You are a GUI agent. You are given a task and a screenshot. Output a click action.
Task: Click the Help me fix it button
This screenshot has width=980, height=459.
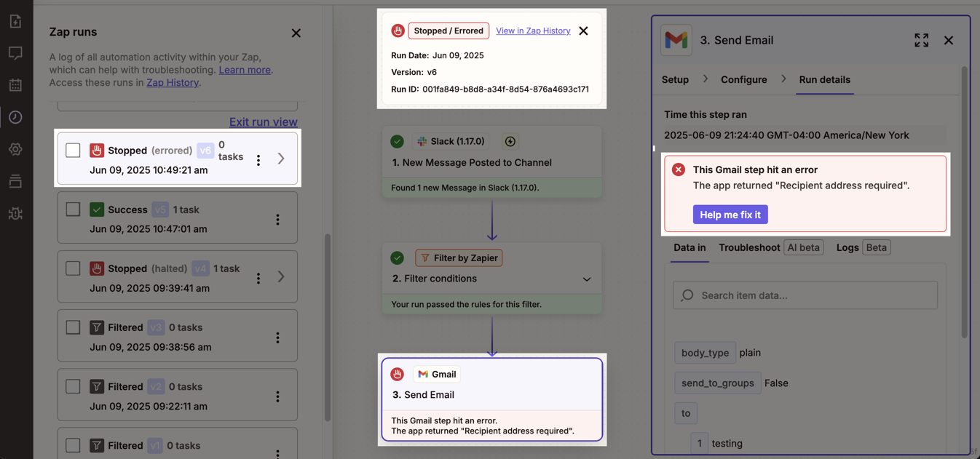pos(730,215)
